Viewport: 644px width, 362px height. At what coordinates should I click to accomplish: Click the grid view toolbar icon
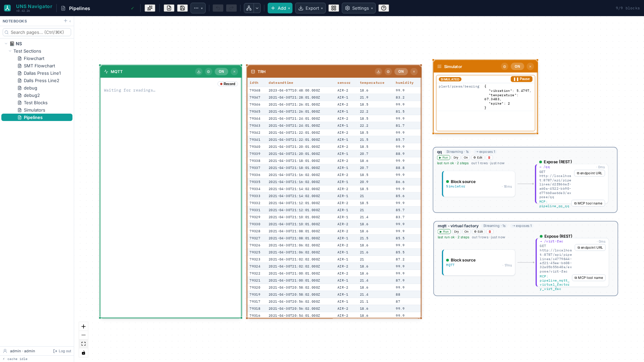pos(334,8)
